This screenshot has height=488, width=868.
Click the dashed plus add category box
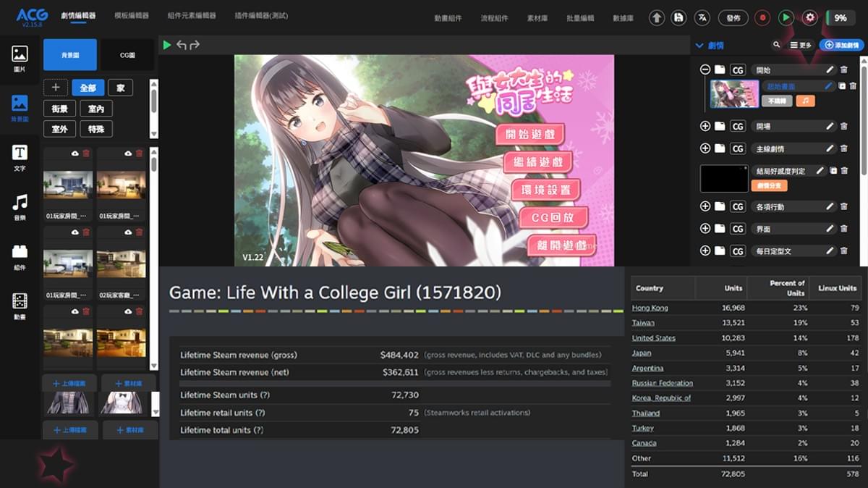55,88
